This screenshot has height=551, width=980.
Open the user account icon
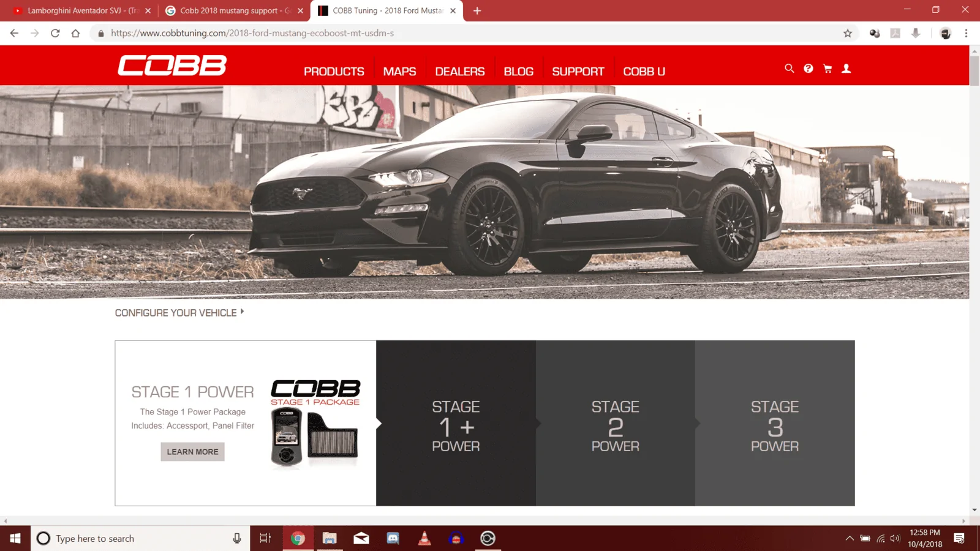pyautogui.click(x=846, y=69)
